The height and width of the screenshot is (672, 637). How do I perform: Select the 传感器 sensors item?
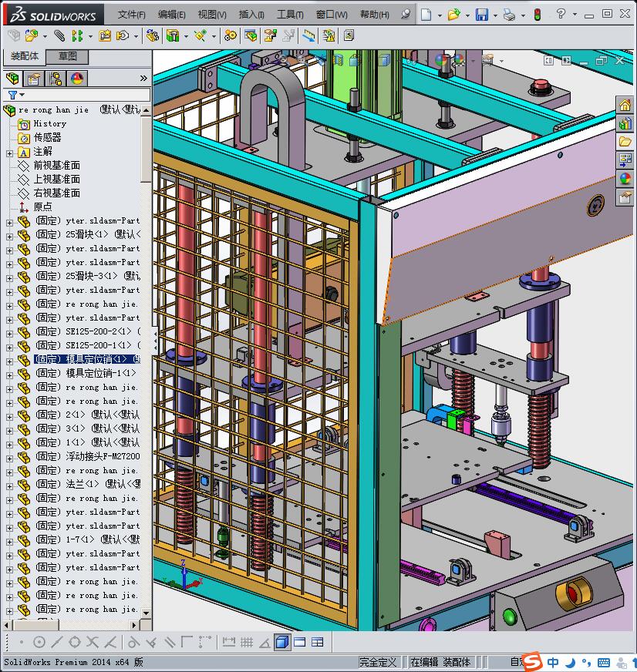[48, 138]
